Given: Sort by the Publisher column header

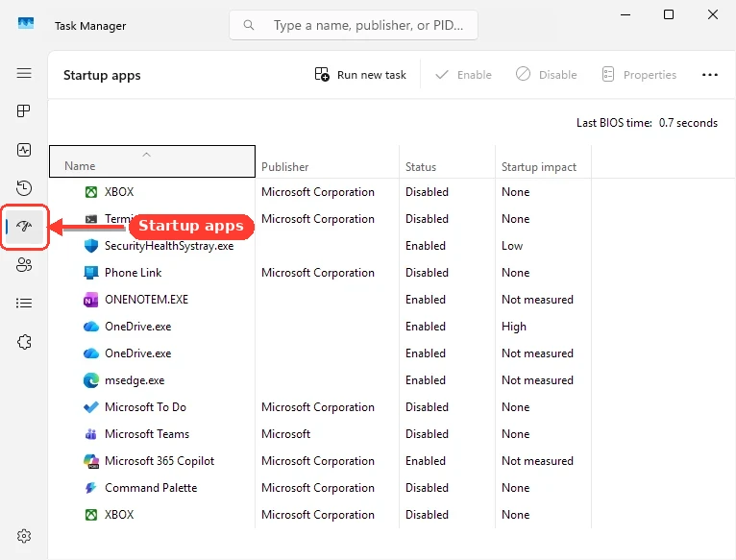Looking at the screenshot, I should (327, 161).
